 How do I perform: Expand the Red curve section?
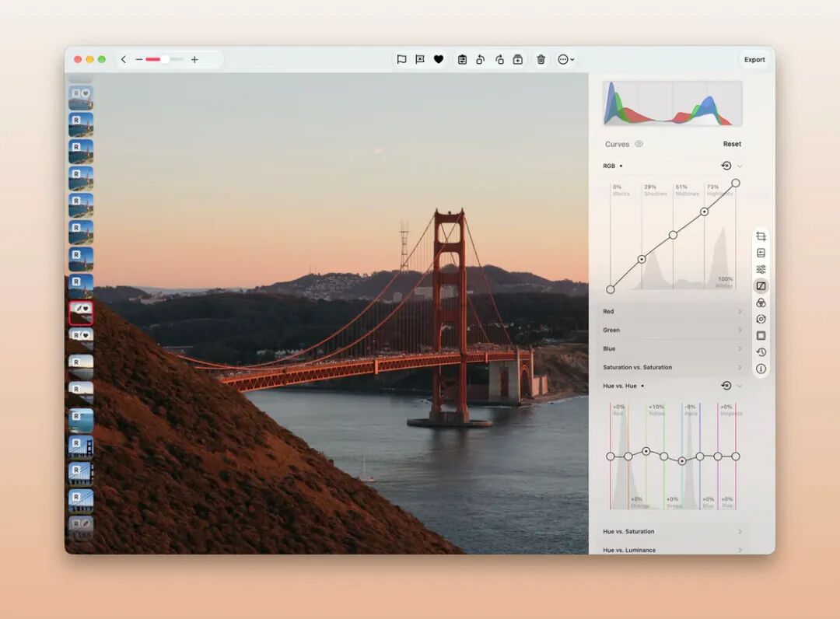tap(672, 312)
